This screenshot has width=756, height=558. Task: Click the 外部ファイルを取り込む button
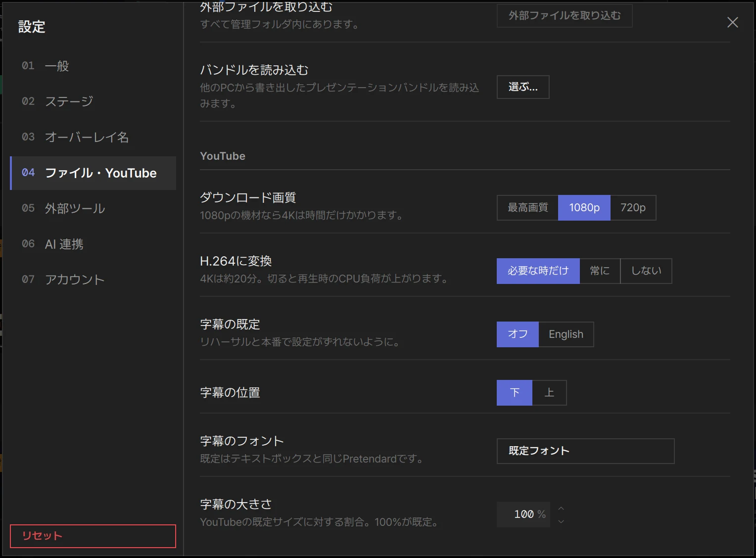pyautogui.click(x=565, y=15)
